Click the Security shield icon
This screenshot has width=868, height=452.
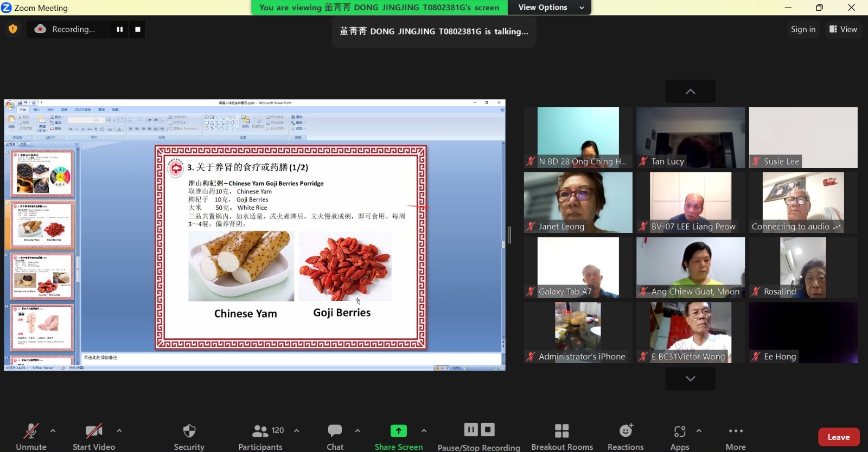pyautogui.click(x=189, y=431)
